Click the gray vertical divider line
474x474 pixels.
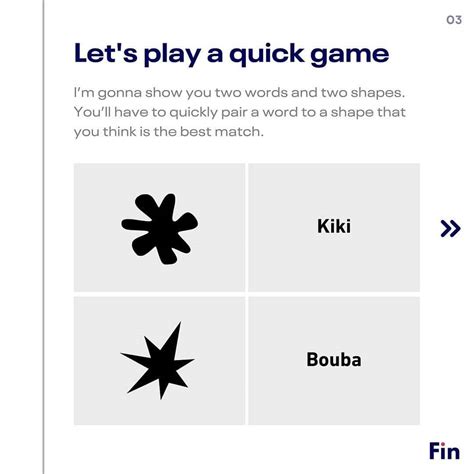click(x=43, y=237)
